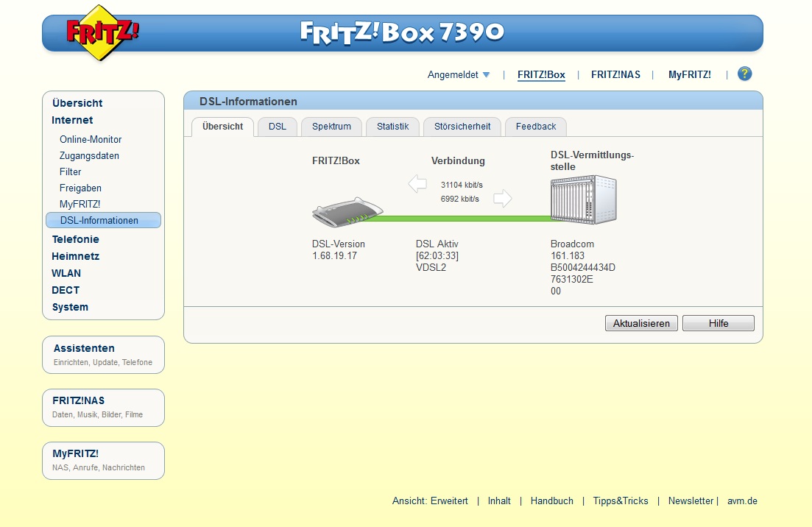812x527 pixels.
Task: Open the FRITZ!NAS sidebar panel
Action: 103,408
